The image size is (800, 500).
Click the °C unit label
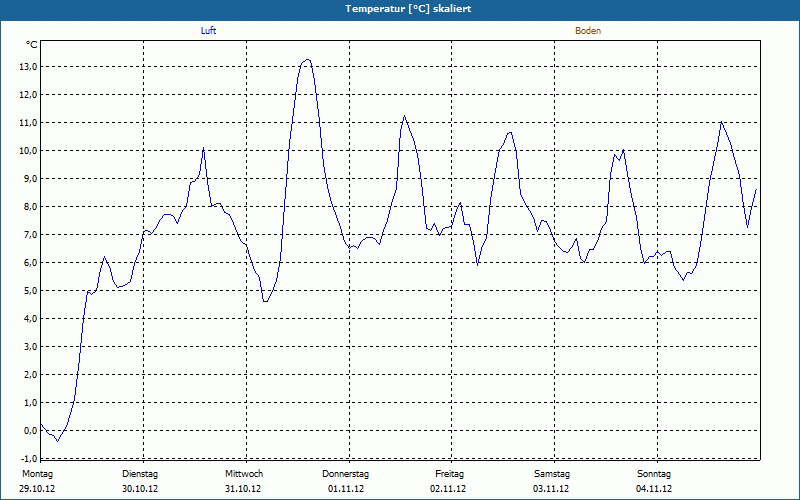(32, 45)
